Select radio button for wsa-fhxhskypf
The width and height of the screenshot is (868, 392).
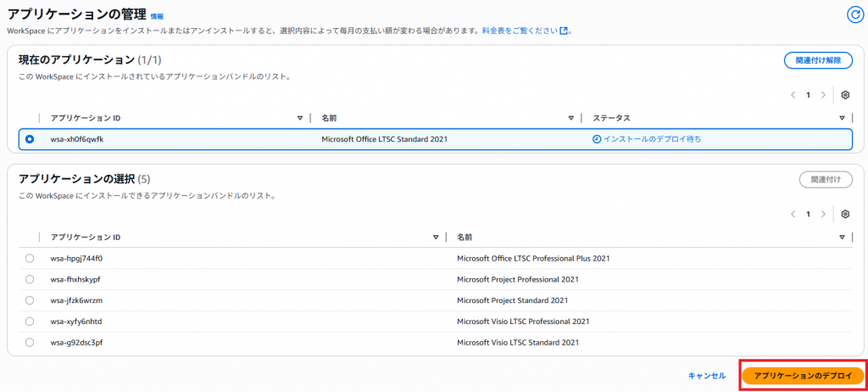[30, 279]
